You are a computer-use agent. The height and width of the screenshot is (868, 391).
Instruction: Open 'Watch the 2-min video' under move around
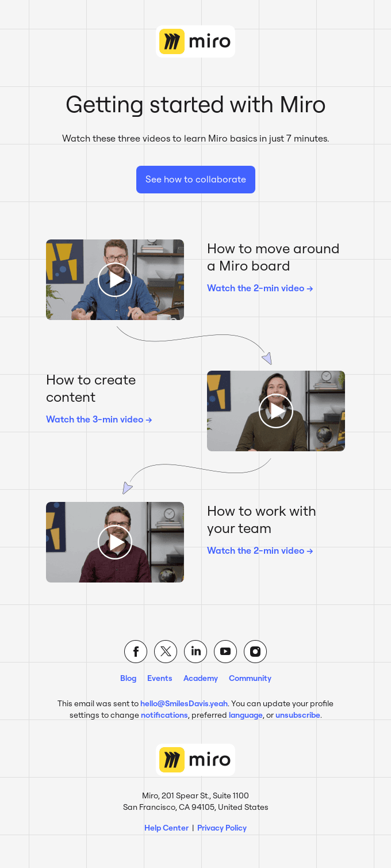click(260, 288)
